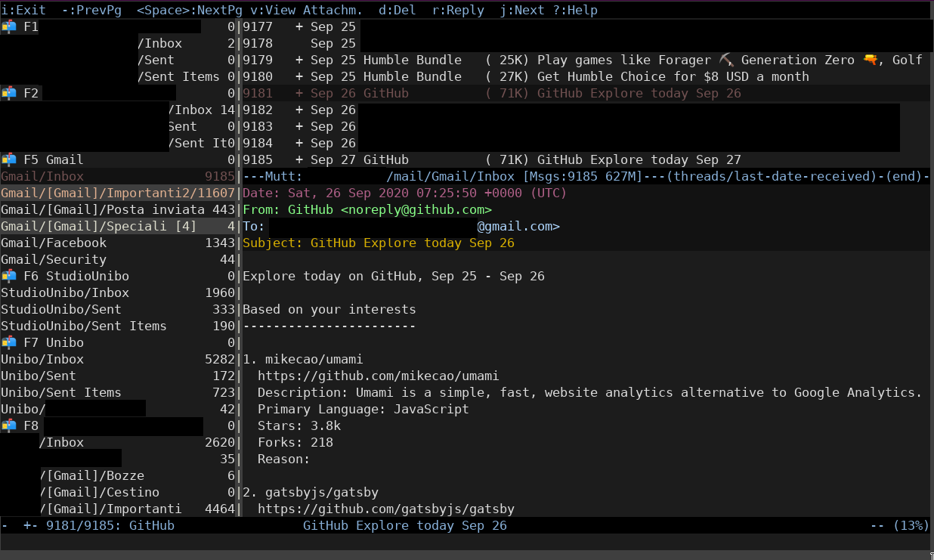Open StudioUnibo/Inbox folder
Screen dimensions: 934x560
[118, 293]
